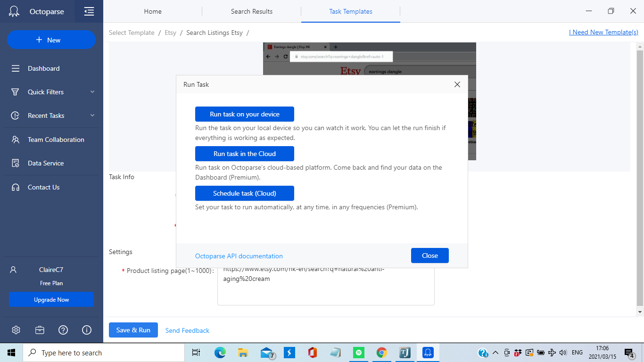The width and height of the screenshot is (644, 362).
Task: Open the Office app on the taskbar
Action: click(312, 353)
